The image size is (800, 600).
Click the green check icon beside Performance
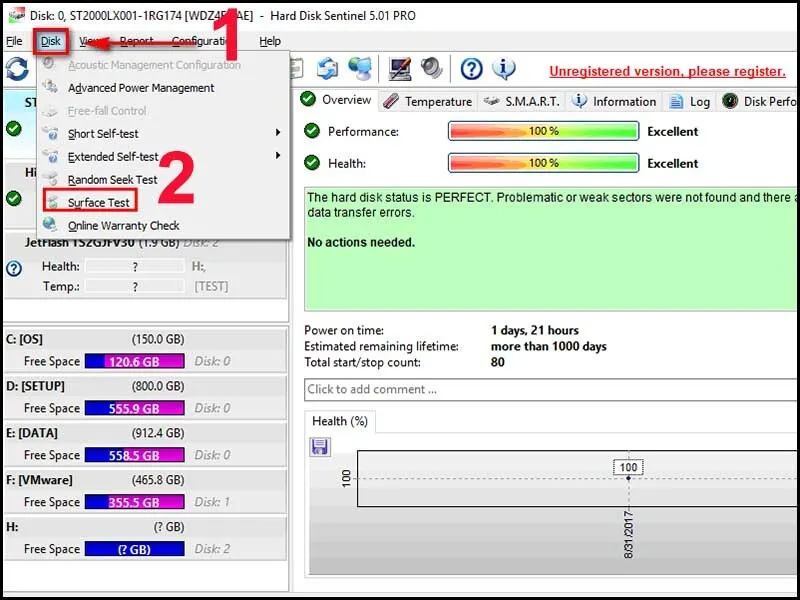(312, 131)
